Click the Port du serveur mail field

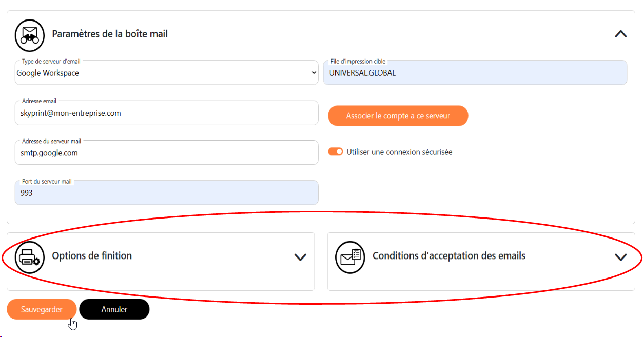point(166,193)
